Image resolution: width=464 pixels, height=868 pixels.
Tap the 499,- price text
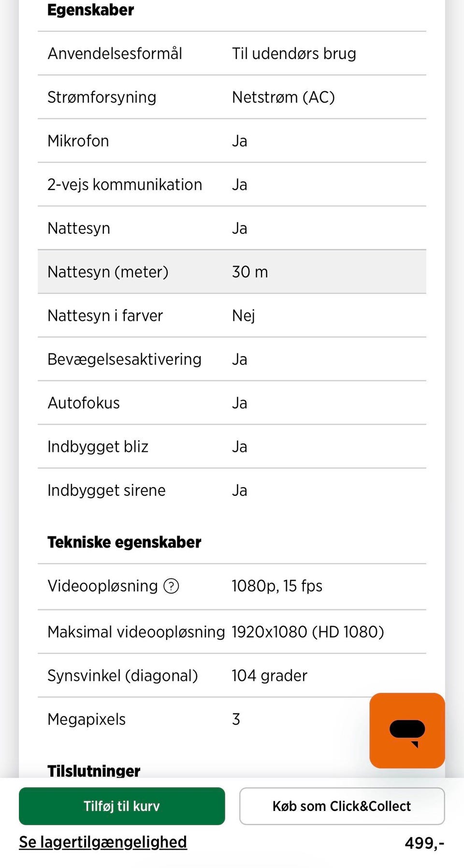[x=424, y=843]
